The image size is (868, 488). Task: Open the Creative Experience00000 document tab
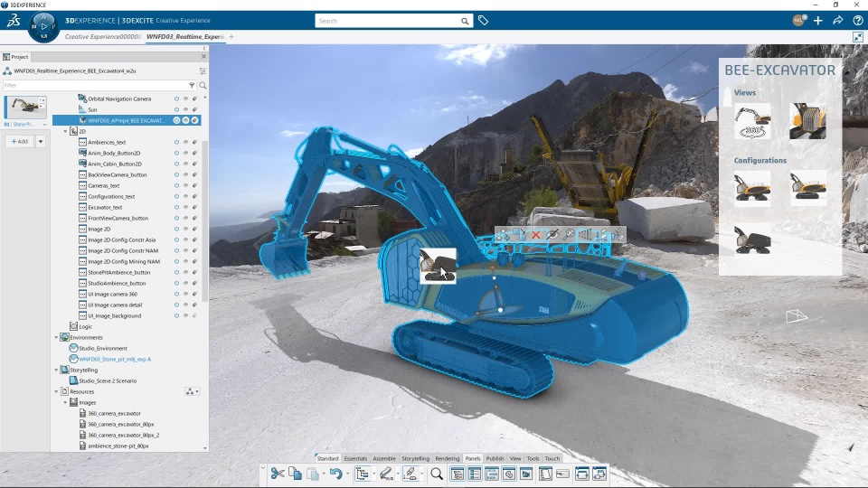click(103, 36)
